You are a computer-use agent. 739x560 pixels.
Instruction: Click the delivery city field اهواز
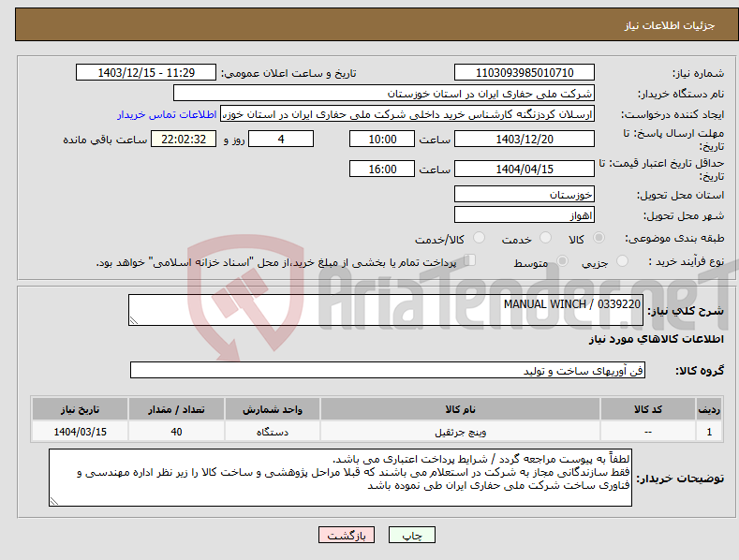pyautogui.click(x=525, y=215)
